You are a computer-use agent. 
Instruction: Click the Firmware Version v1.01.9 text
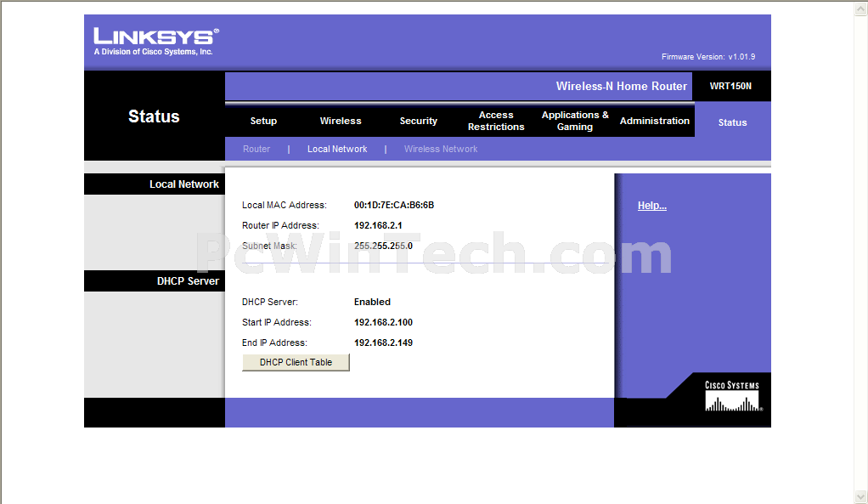pos(708,56)
